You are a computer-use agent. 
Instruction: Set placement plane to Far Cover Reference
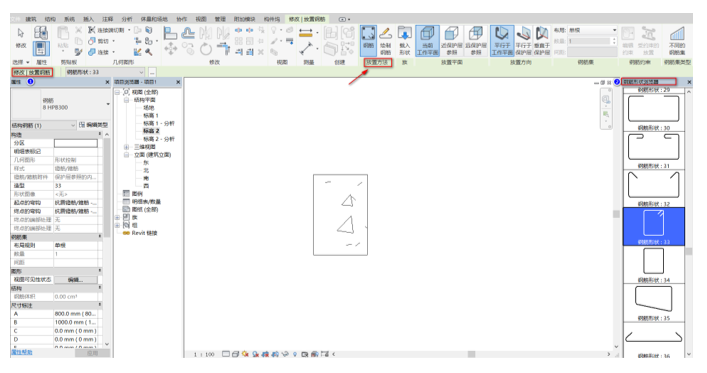pos(476,41)
